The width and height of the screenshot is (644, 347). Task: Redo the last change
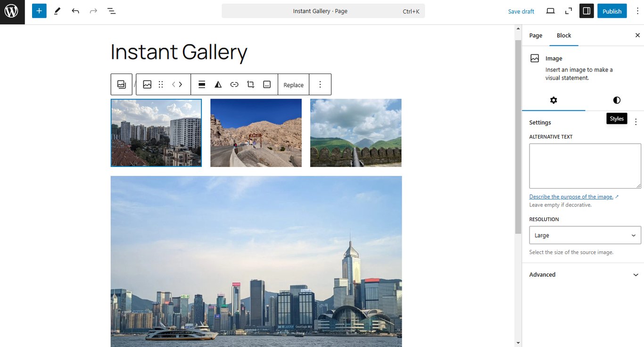tap(93, 10)
